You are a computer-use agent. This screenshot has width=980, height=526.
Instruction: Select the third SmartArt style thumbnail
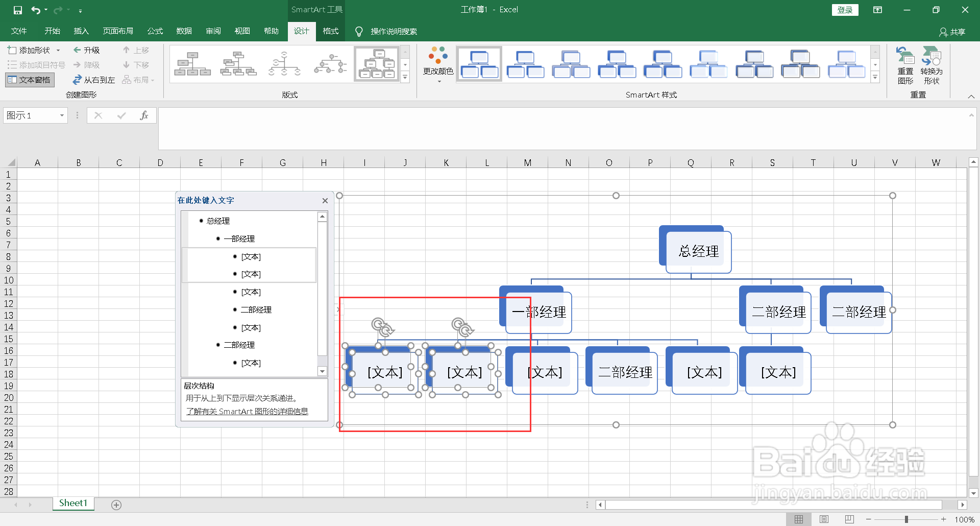point(571,64)
